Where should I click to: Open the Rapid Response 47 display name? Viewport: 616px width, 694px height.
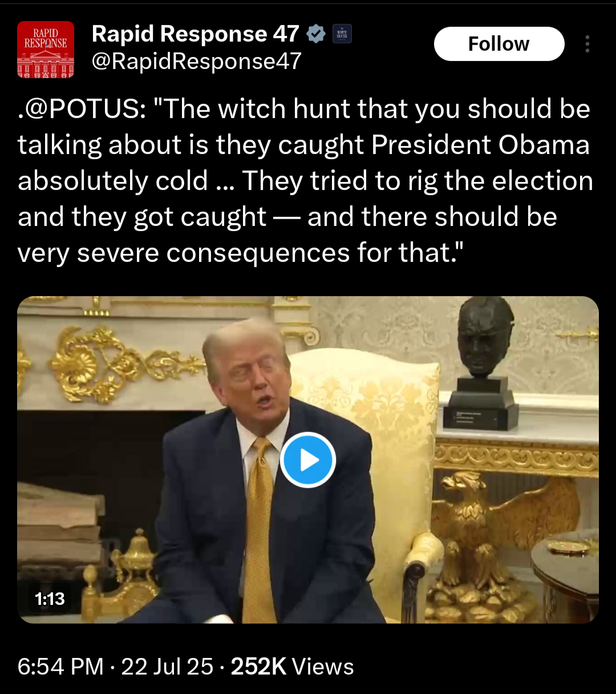tap(195, 34)
